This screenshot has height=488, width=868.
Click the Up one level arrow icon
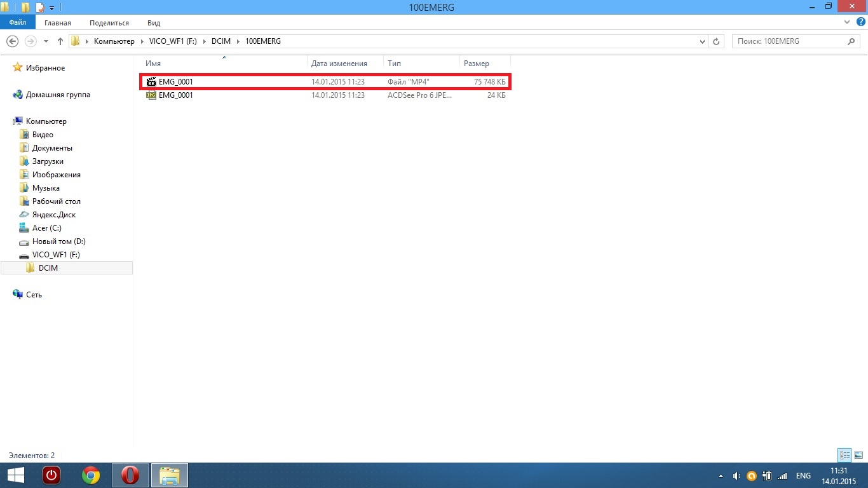tap(60, 41)
